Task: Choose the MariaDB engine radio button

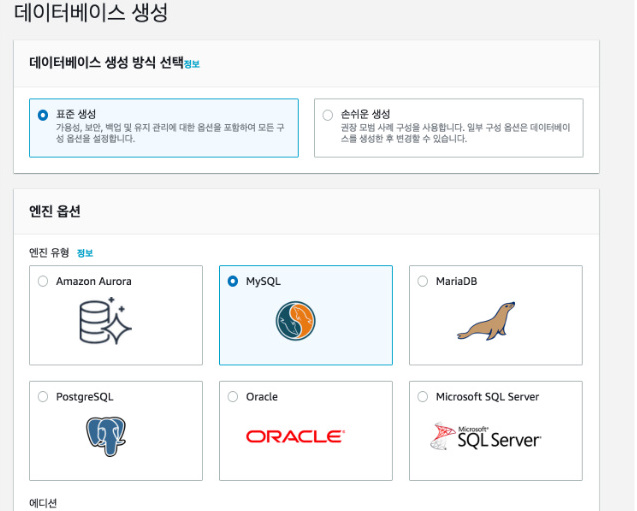Action: pos(422,281)
